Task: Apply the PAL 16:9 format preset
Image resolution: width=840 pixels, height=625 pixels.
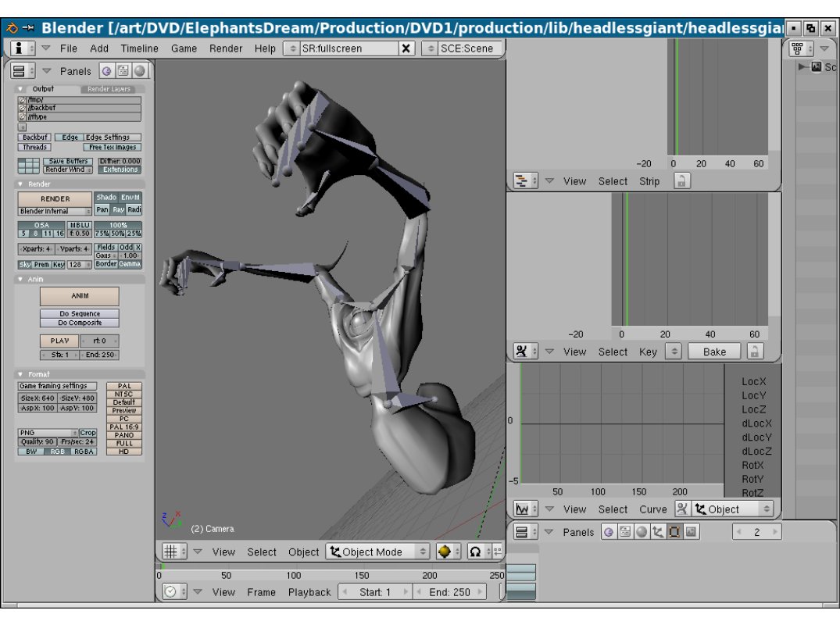Action: [124, 427]
